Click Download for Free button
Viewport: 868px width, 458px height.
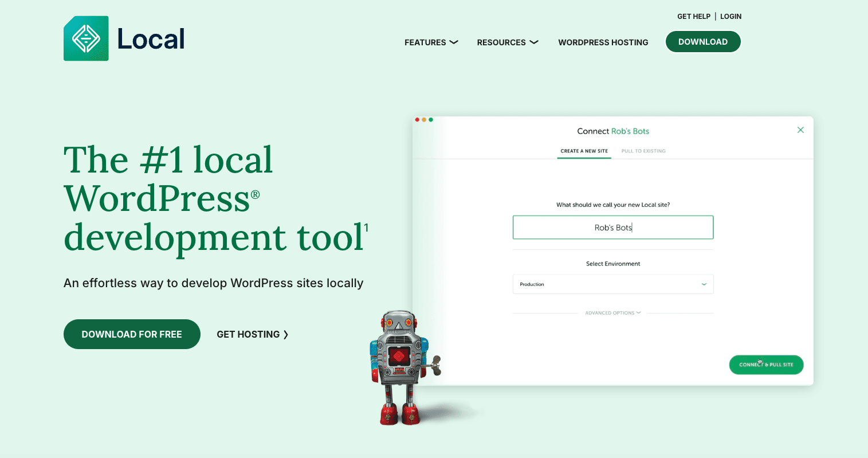click(x=132, y=334)
